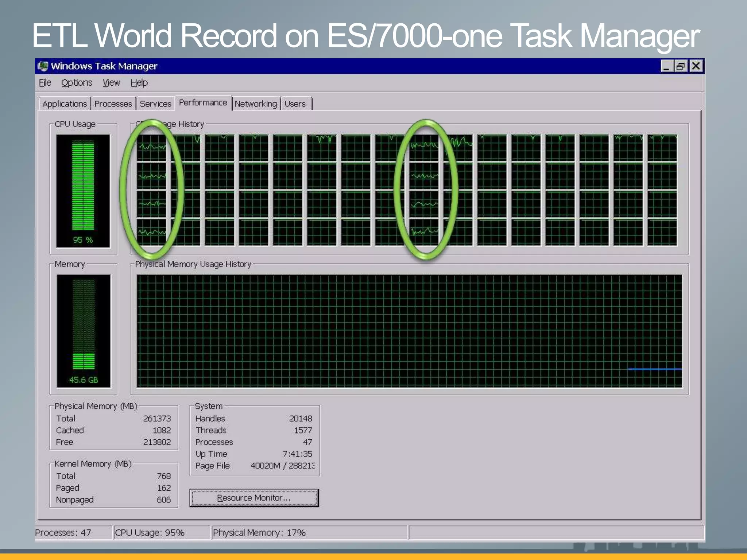Open the File menu
The width and height of the screenshot is (747, 560).
tap(45, 83)
